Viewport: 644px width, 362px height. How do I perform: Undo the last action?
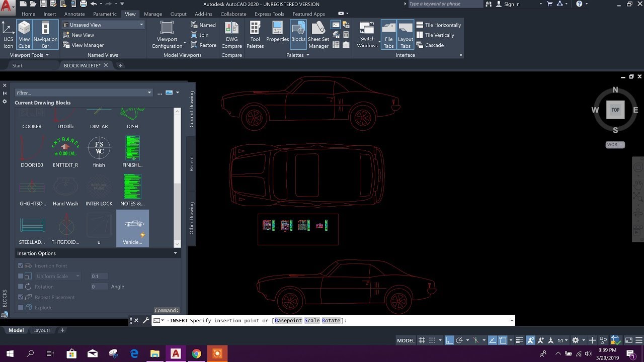94,4
